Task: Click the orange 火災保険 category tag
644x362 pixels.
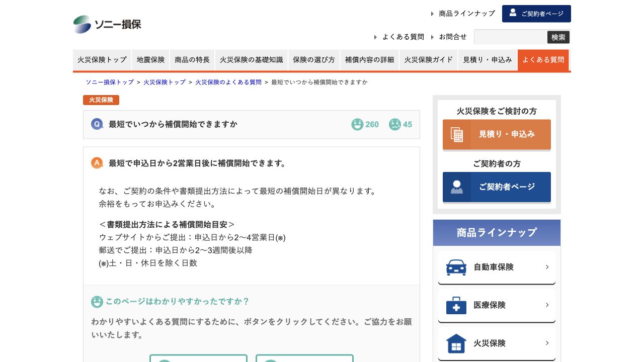Action: [101, 100]
